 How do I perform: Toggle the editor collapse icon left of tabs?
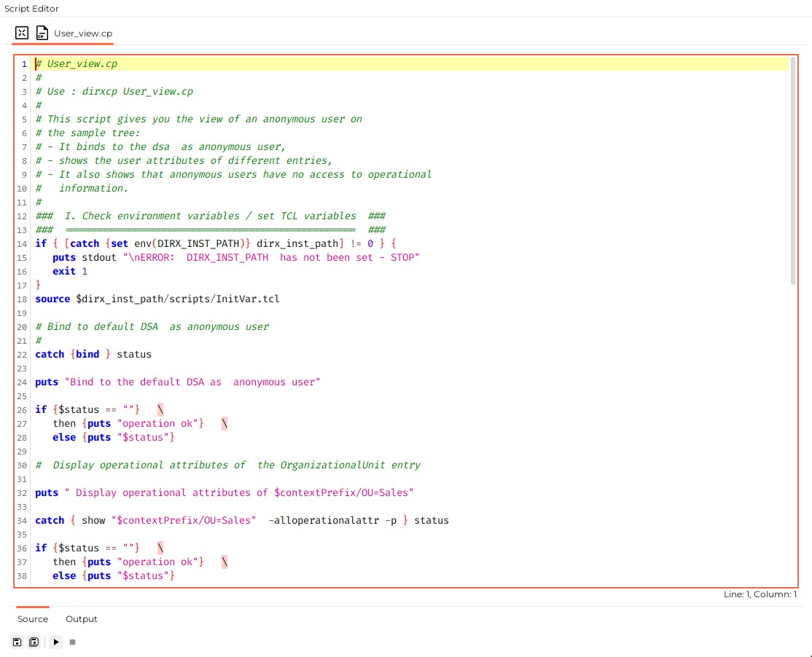(x=21, y=32)
